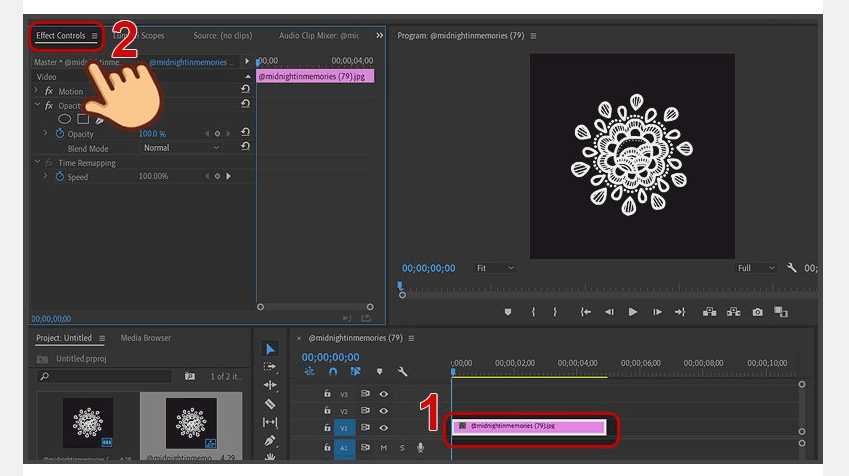Open the Fit zoom level dropdown
The height and width of the screenshot is (476, 849).
pos(495,268)
